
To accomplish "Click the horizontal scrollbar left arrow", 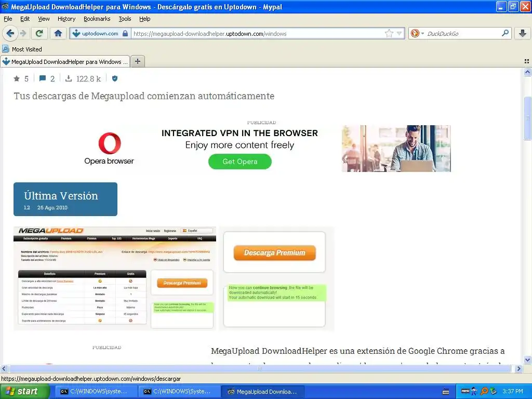I will pyautogui.click(x=4, y=368).
